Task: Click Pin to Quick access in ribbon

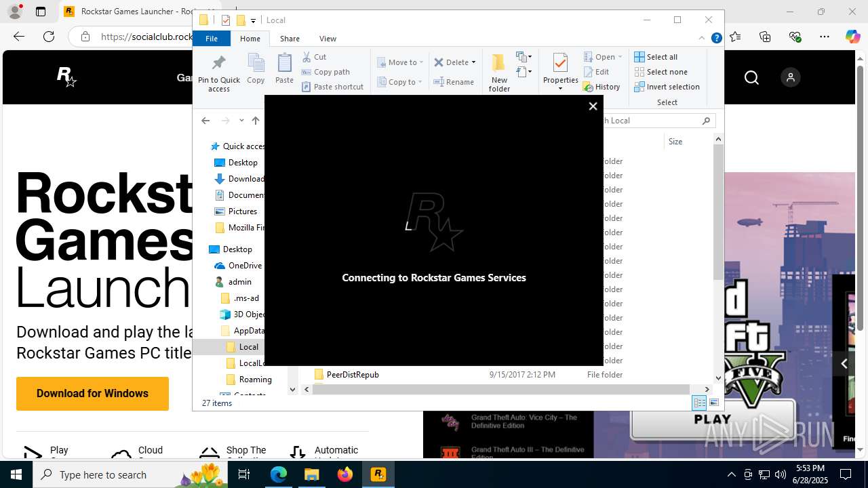Action: [x=219, y=73]
